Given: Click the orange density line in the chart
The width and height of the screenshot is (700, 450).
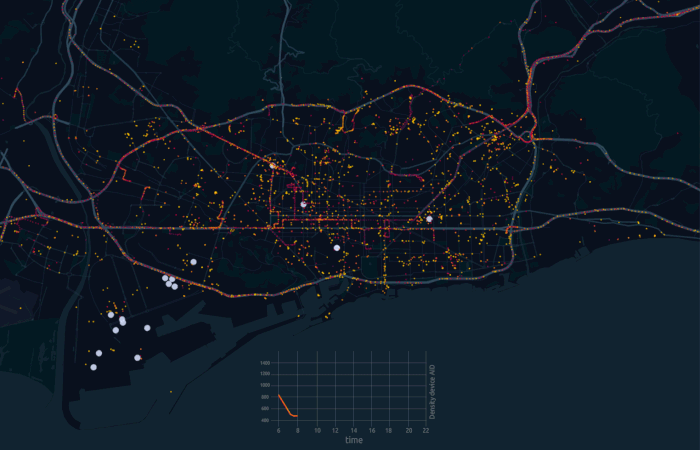Looking at the screenshot, I should [x=285, y=406].
